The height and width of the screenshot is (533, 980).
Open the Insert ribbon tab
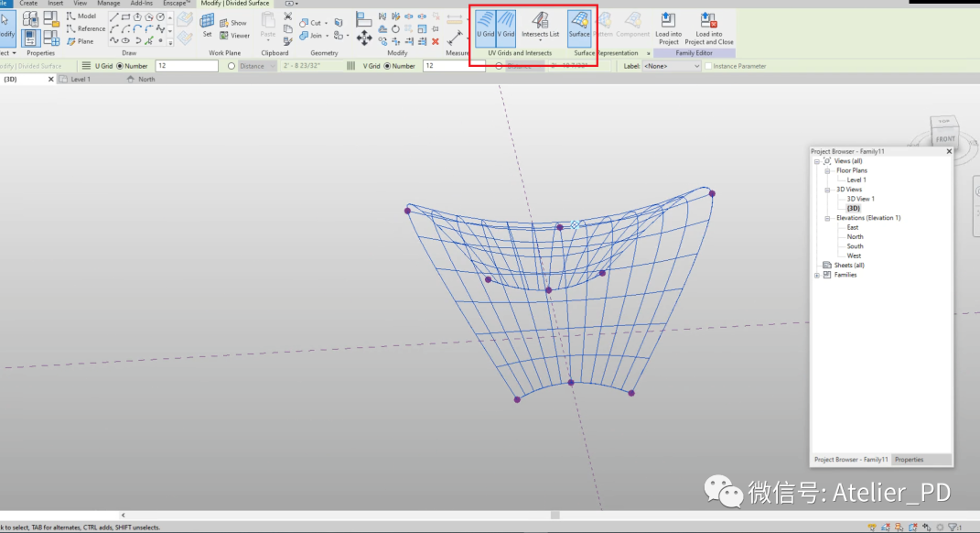tap(55, 3)
